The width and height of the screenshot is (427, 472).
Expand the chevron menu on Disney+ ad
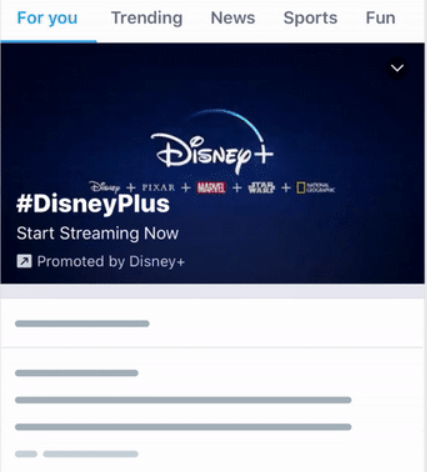397,68
